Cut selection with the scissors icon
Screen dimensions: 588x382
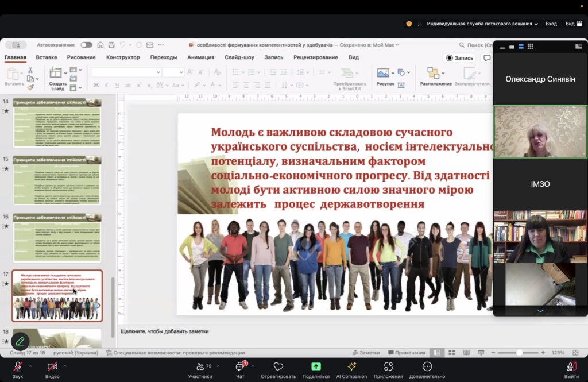click(x=30, y=70)
